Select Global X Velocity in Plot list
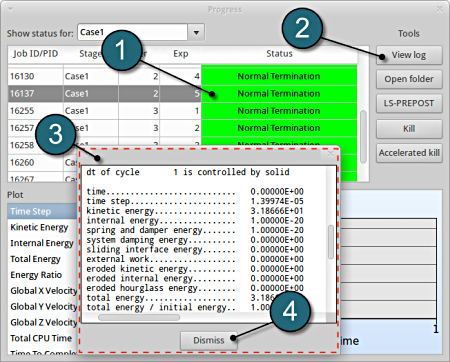The height and width of the screenshot is (362, 450). pyautogui.click(x=43, y=291)
